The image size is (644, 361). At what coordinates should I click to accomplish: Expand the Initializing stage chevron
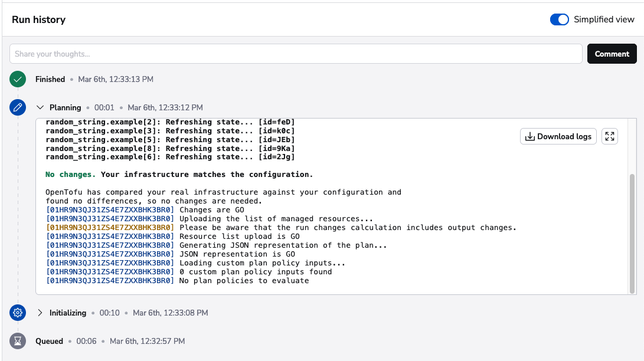point(40,313)
